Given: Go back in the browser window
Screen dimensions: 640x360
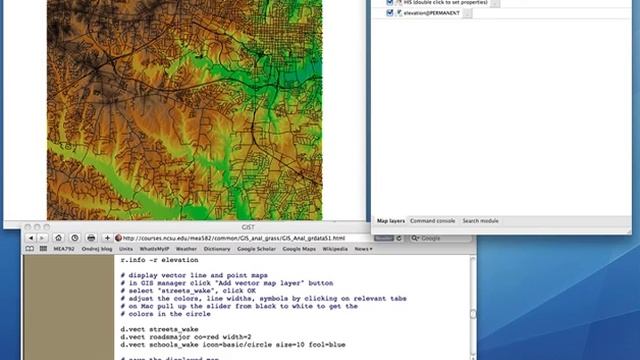Looking at the screenshot, I should (31, 238).
